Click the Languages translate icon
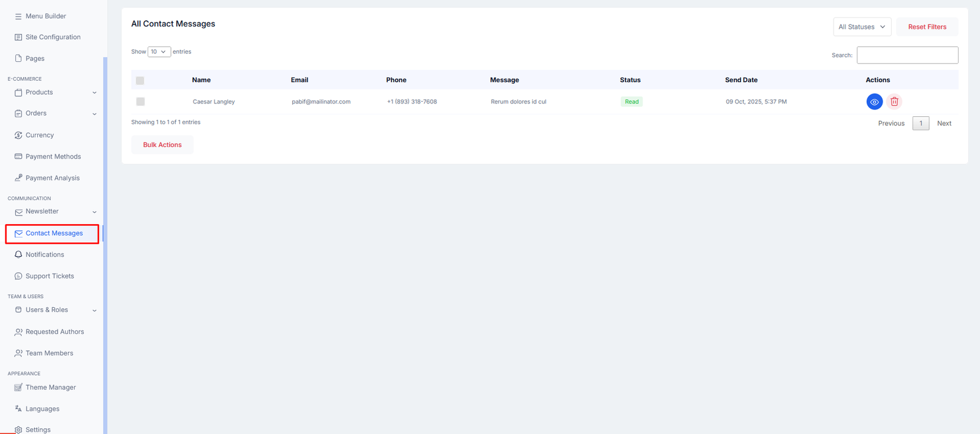This screenshot has height=434, width=980. pos(18,409)
